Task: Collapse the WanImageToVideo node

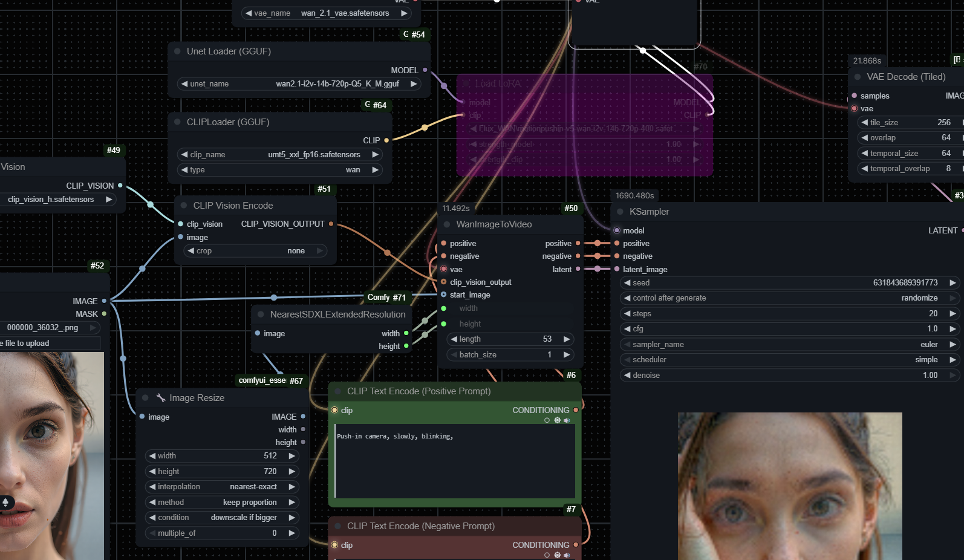Action: (447, 224)
